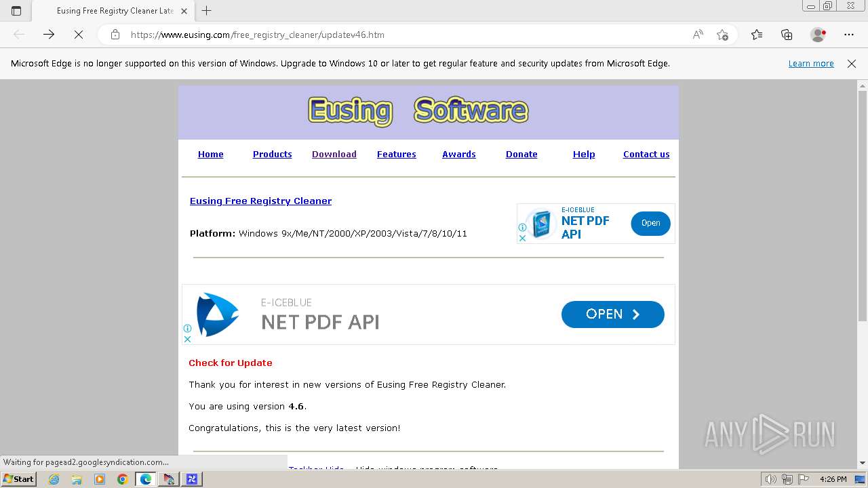
Task: Open the Products page
Action: 273,155
